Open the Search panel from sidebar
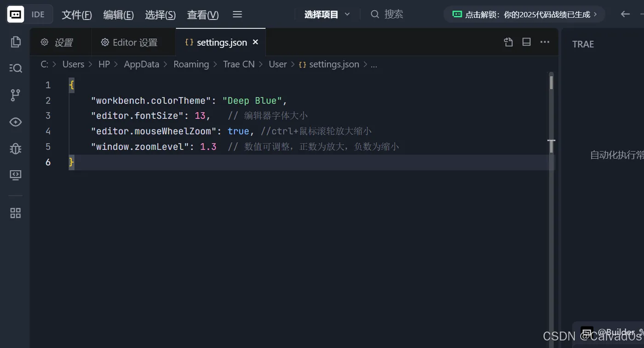 [16, 68]
